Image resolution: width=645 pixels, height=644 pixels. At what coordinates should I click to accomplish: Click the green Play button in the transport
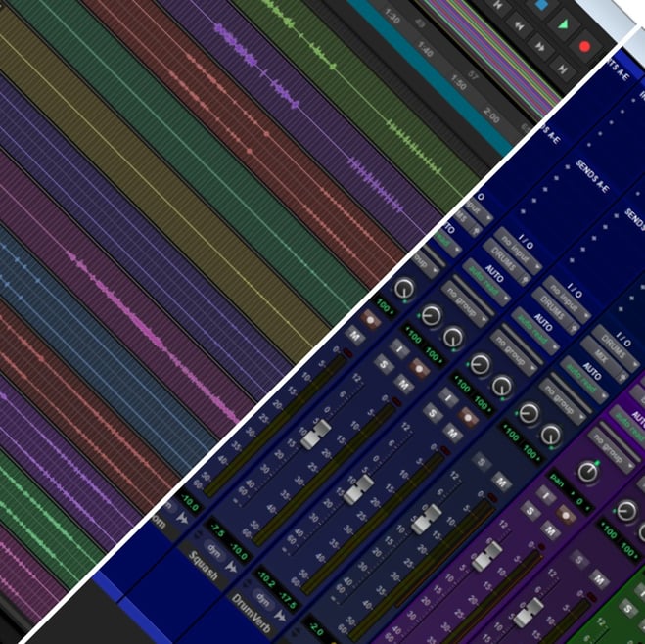563,25
